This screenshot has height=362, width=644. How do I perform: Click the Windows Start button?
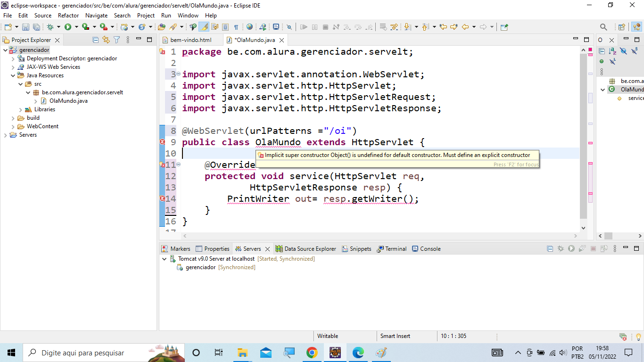11,353
